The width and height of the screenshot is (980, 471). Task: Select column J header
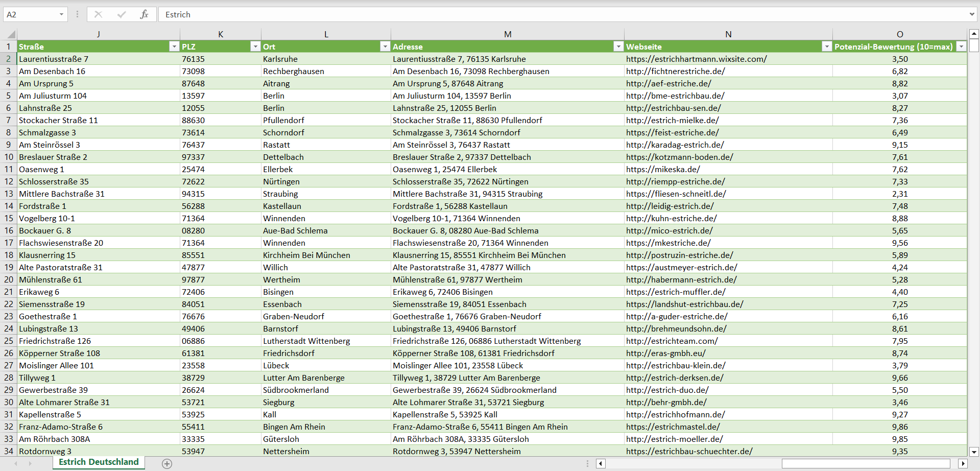coord(98,34)
